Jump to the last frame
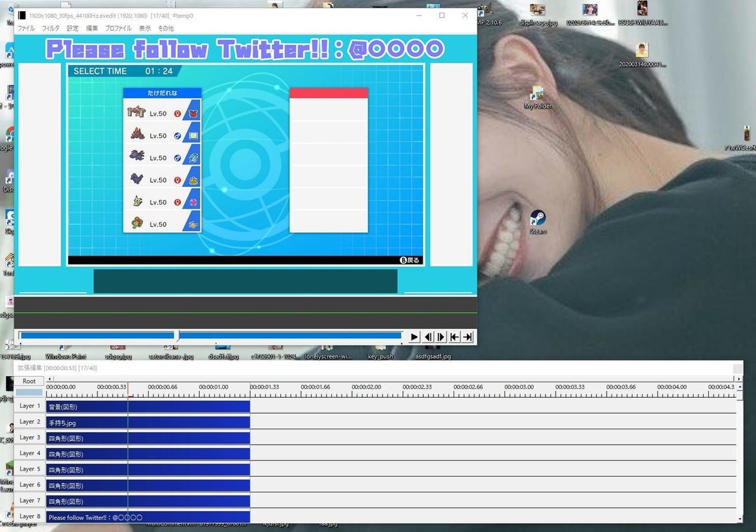The image size is (756, 532). click(467, 337)
